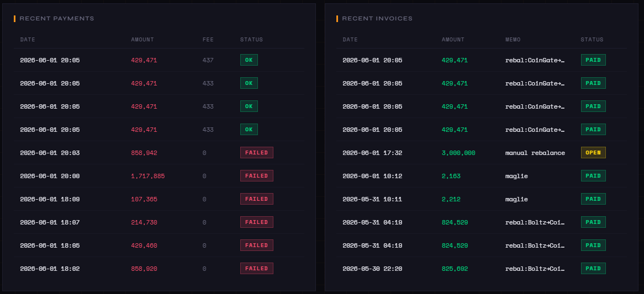Click the invoice date 2026-06-01 10:12

pos(372,176)
